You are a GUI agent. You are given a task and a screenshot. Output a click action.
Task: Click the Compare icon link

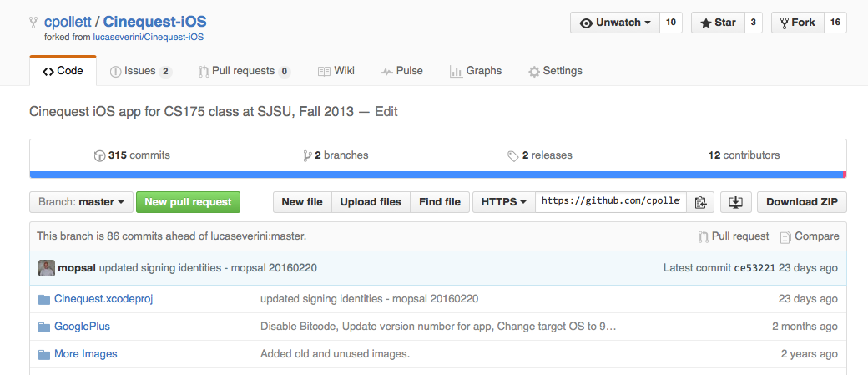[x=810, y=236]
